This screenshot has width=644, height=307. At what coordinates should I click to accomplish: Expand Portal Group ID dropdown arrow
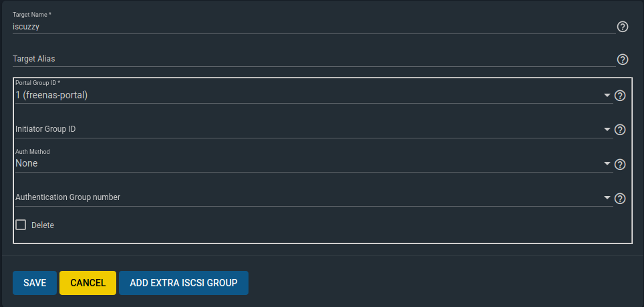coord(607,96)
